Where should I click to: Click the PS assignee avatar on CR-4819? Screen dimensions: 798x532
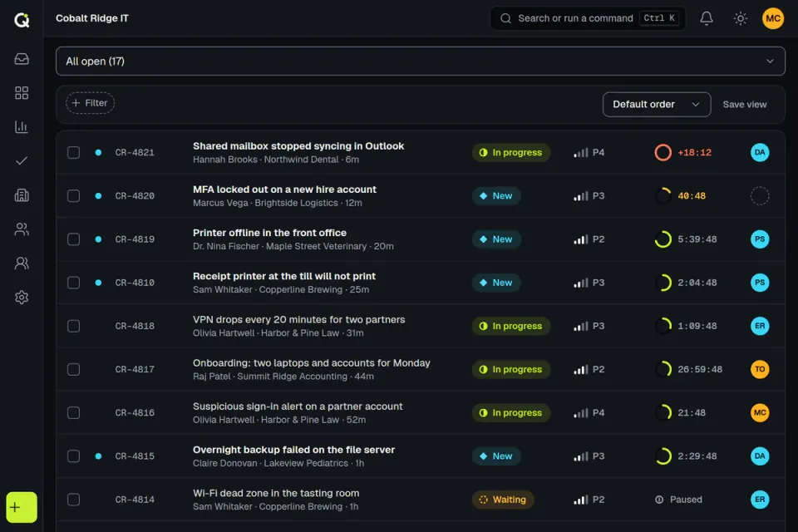pyautogui.click(x=759, y=239)
